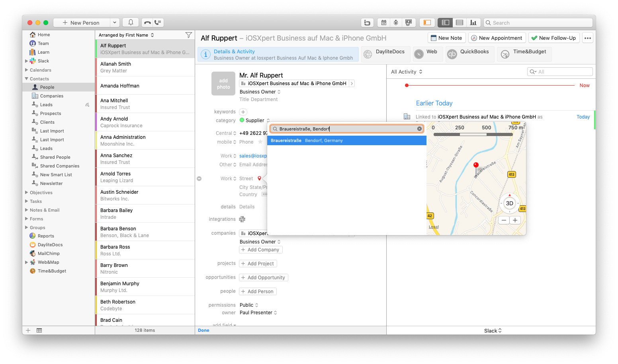
Task: Collapse the Contacts sidebar section
Action: pyautogui.click(x=27, y=79)
